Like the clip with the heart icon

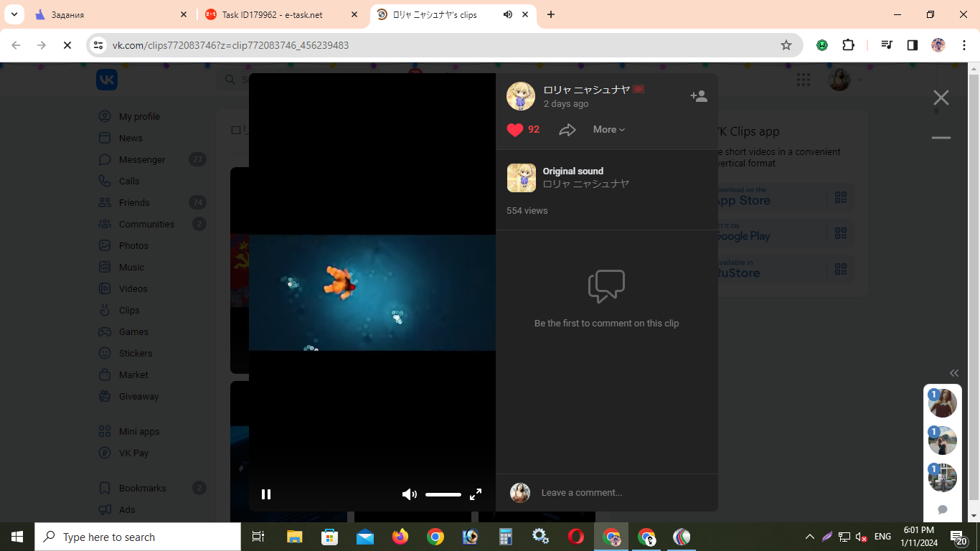tap(515, 130)
